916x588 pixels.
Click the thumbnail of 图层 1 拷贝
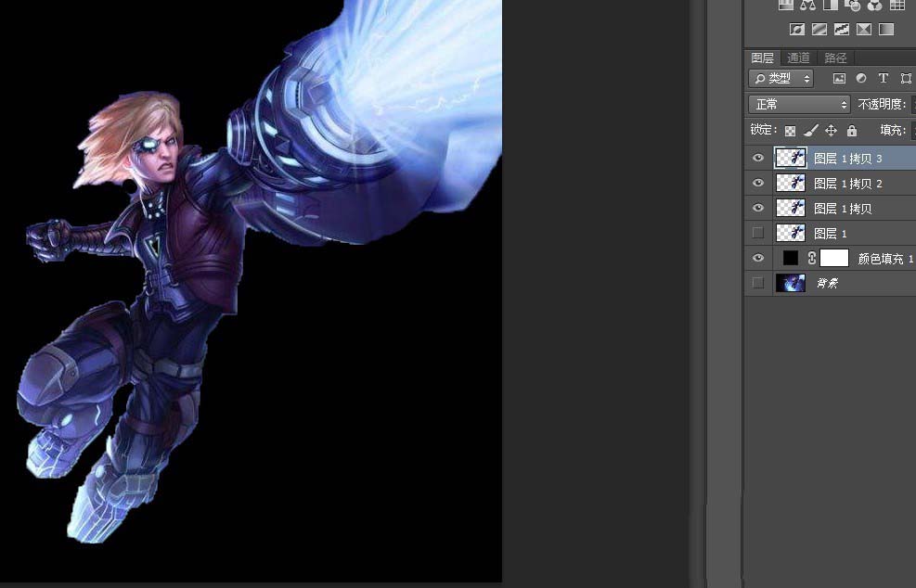pos(791,208)
